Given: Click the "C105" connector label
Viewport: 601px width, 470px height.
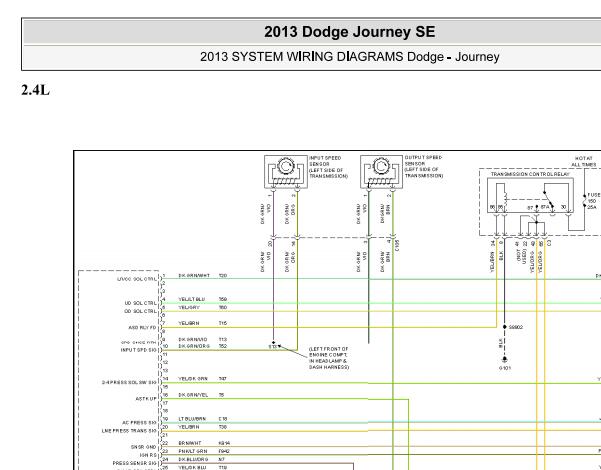Looking at the screenshot, I should (397, 246).
